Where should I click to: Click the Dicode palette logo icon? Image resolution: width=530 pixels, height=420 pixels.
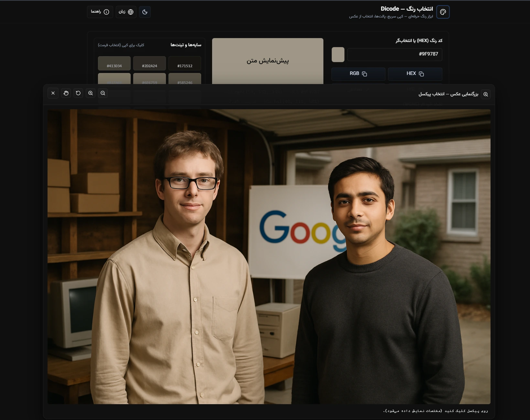tap(443, 12)
